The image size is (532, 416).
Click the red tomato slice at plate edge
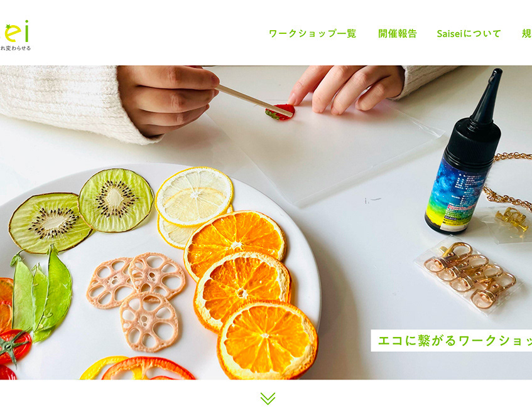click(14, 347)
